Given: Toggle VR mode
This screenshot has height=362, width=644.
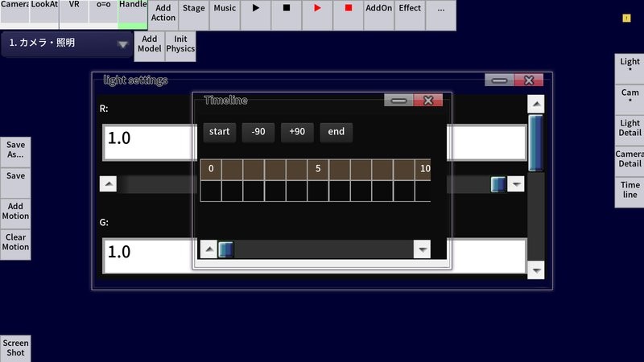Looking at the screenshot, I should 74,14.
